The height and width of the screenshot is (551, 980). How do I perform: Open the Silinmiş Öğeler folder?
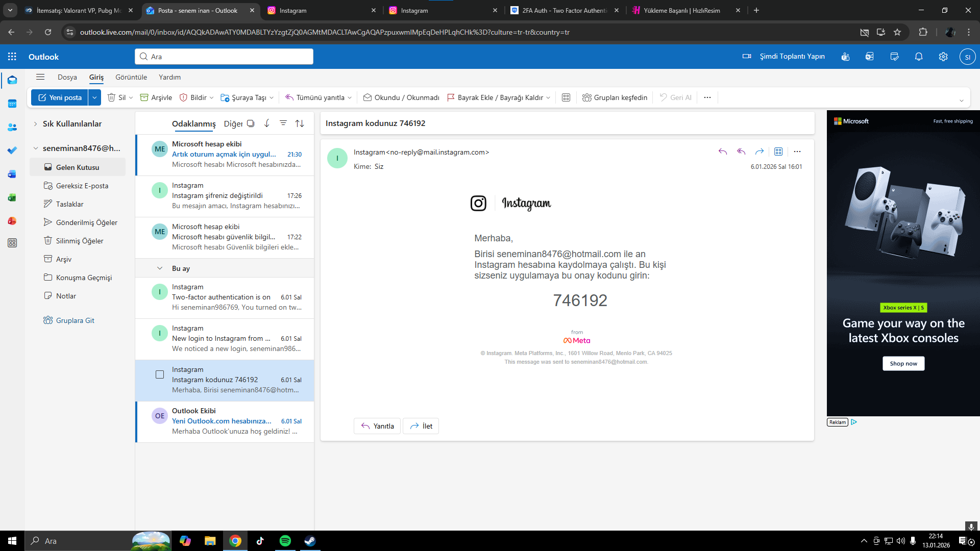pos(78,241)
